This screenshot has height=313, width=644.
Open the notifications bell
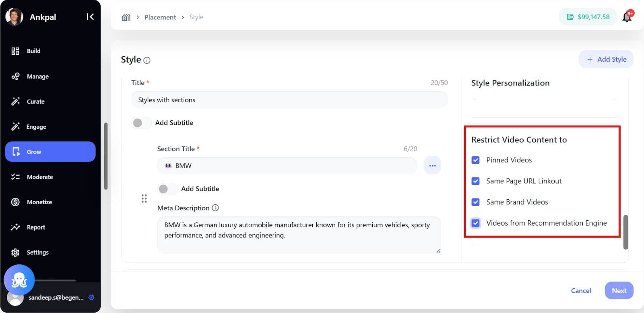point(627,17)
